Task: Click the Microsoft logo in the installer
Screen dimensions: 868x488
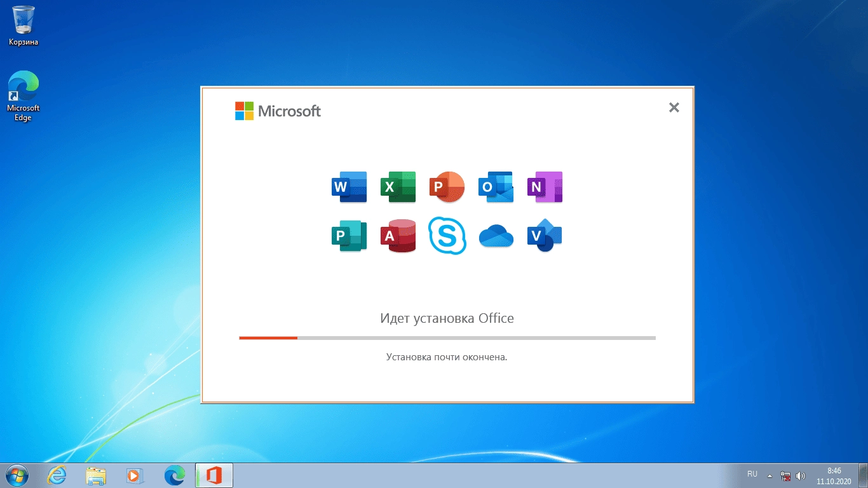Action: point(278,111)
